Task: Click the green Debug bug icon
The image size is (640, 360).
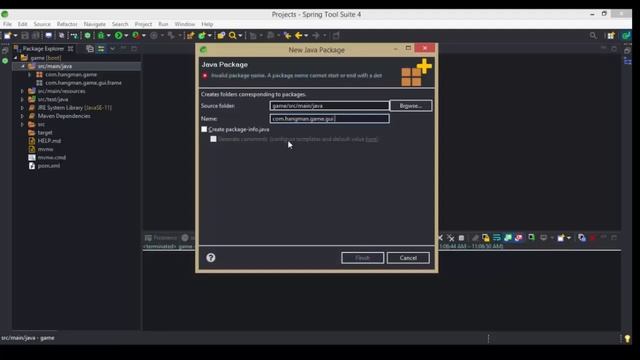Action: 101,36
